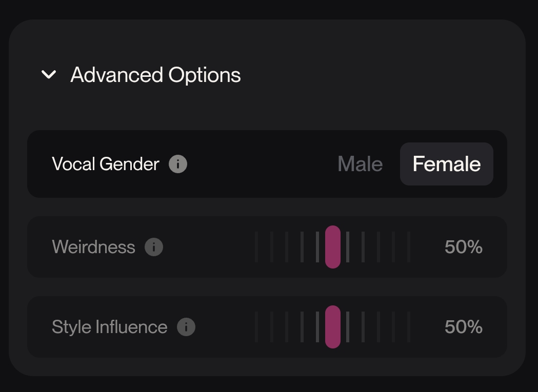Click the Style Influence info icon

point(186,327)
